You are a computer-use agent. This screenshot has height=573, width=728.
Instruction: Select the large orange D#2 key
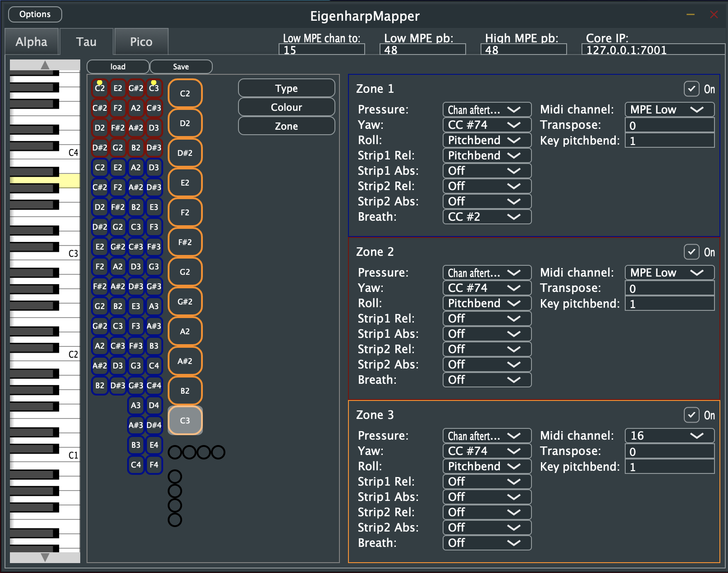185,153
